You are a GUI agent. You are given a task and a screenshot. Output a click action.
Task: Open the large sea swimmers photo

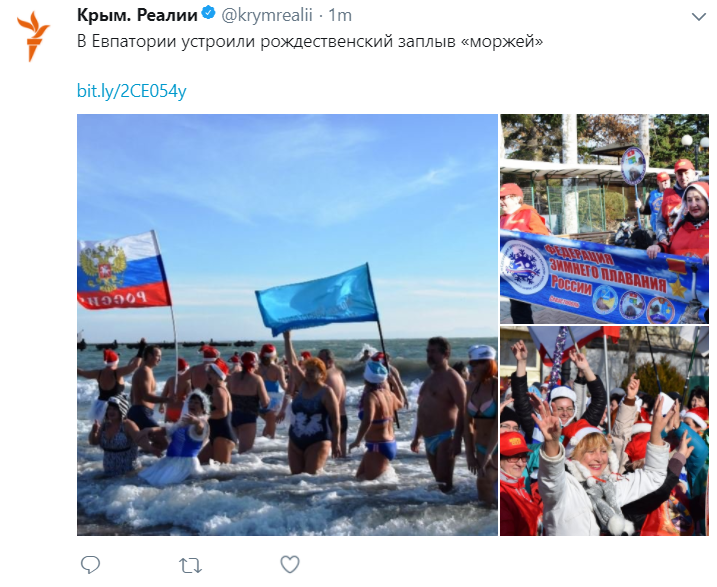[287, 325]
